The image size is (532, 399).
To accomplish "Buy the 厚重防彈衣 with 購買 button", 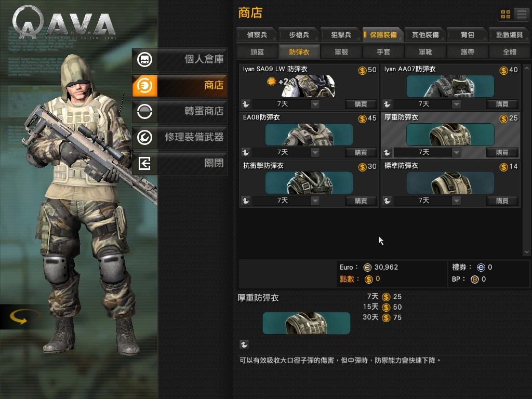I will tap(502, 152).
